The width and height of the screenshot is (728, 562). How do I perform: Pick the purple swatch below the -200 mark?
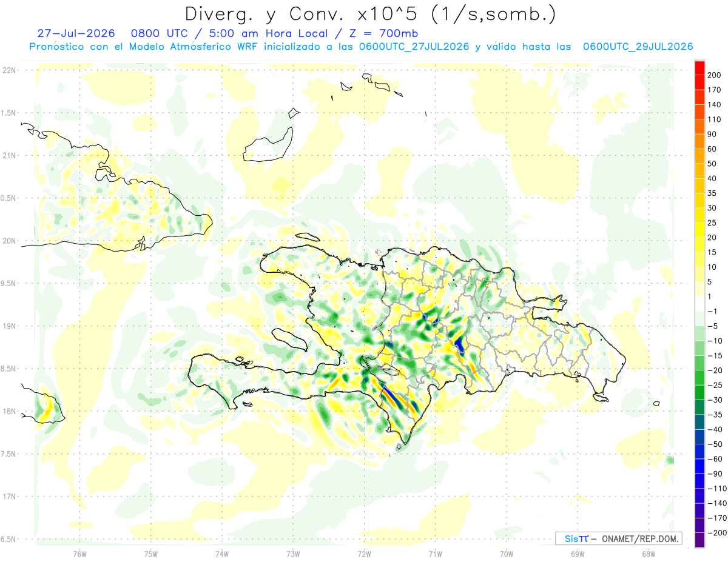[x=699, y=540]
